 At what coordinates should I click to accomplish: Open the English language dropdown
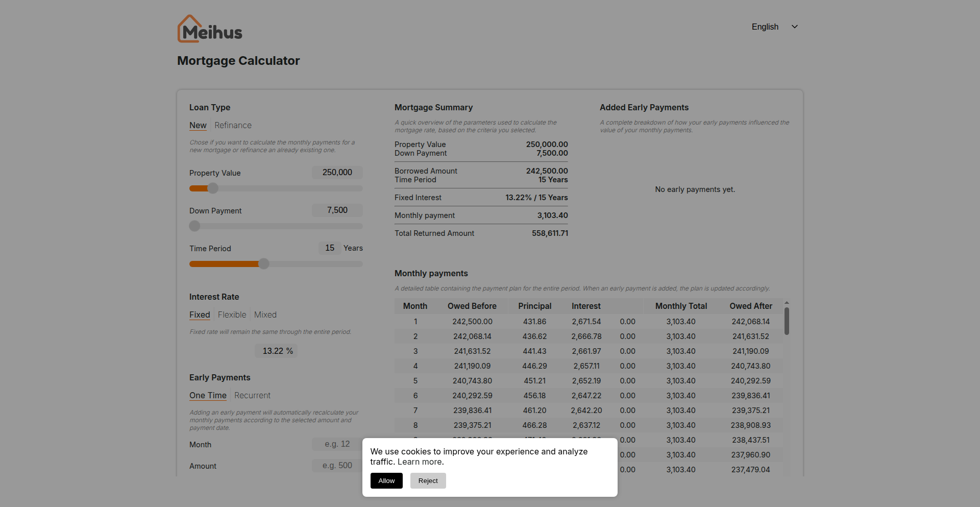pos(765,27)
